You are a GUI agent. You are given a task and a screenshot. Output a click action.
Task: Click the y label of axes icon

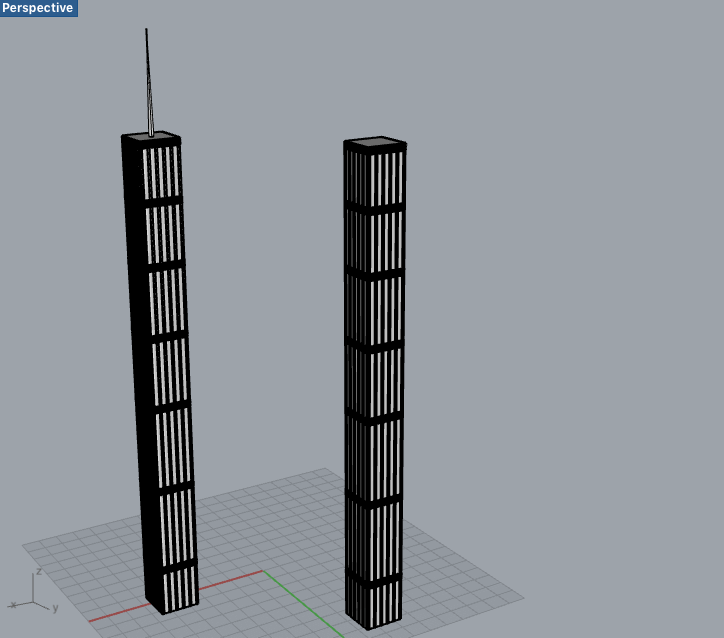tap(55, 607)
